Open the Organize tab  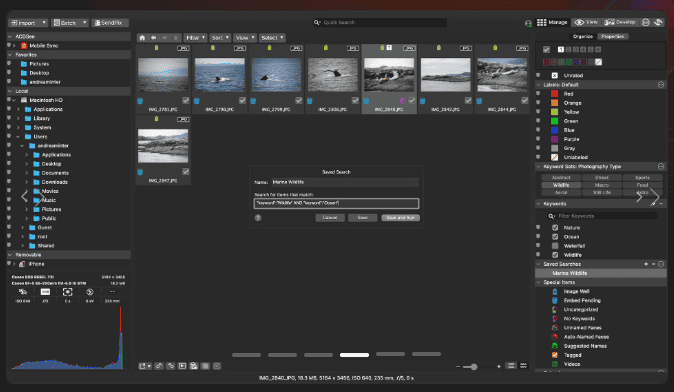pos(583,37)
